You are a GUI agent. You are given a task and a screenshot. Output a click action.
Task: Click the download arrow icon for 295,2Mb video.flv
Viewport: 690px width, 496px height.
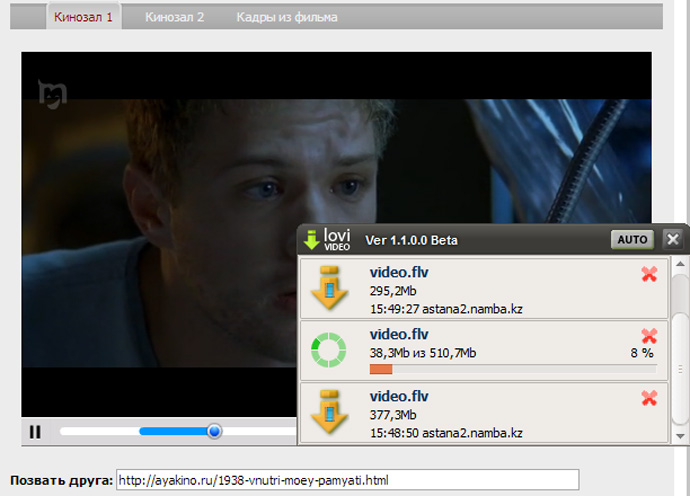pyautogui.click(x=330, y=288)
